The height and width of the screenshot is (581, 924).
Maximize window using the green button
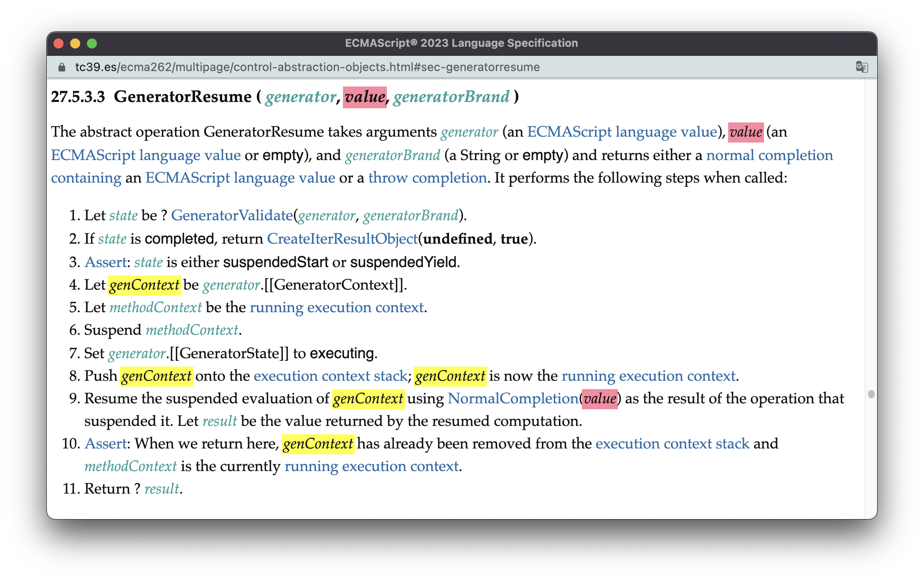(92, 43)
